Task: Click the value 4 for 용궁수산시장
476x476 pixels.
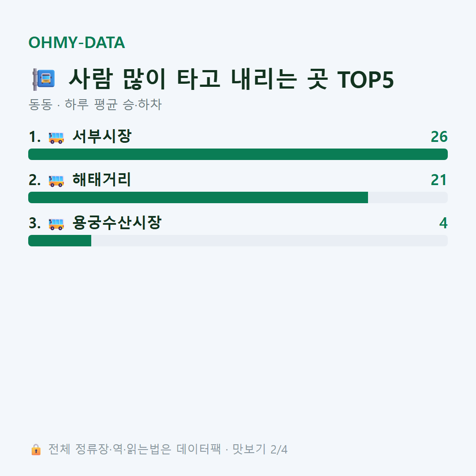Action: click(443, 223)
